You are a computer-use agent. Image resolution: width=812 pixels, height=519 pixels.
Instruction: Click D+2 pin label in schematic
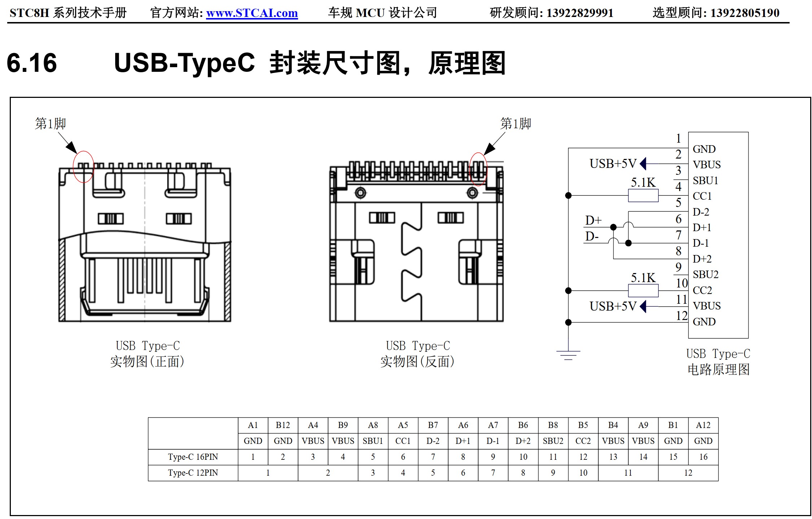pyautogui.click(x=702, y=259)
